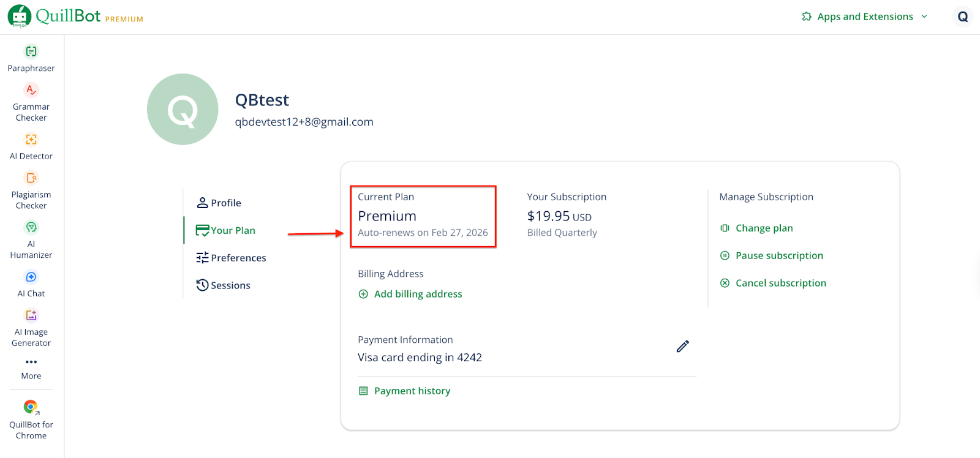Edit payment information with pencil icon
Viewport: 980px width, 458px height.
683,347
